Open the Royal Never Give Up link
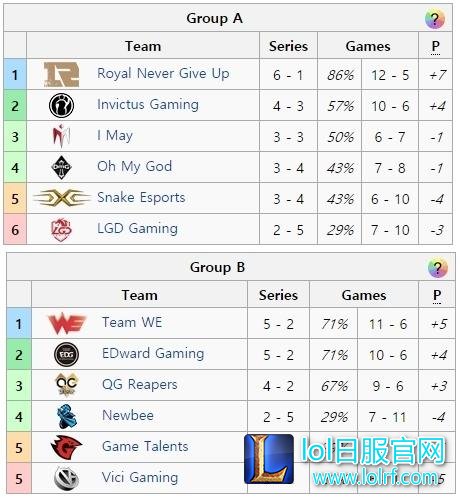This screenshot has height=498, width=460. (x=163, y=73)
